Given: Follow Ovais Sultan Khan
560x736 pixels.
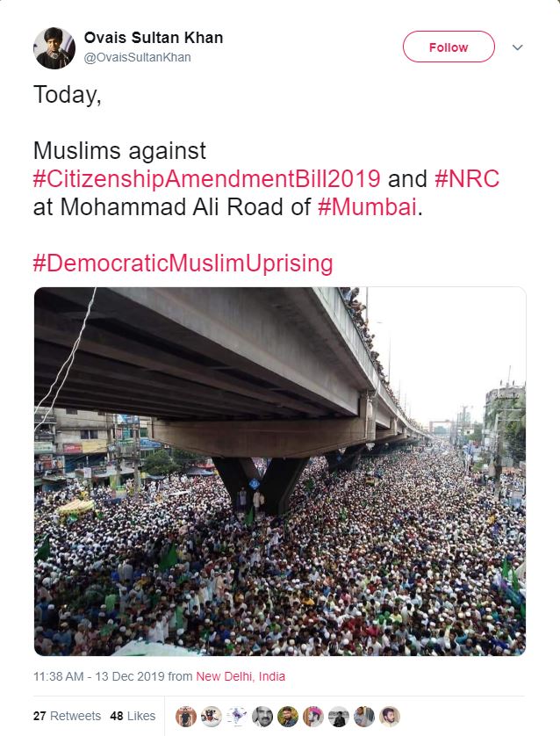Looking at the screenshot, I should (448, 47).
